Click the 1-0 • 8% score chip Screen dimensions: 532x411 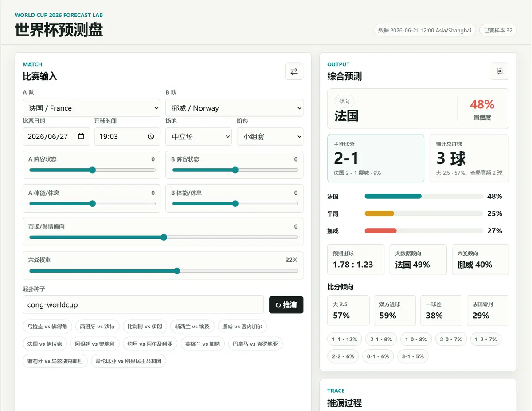[x=416, y=340]
